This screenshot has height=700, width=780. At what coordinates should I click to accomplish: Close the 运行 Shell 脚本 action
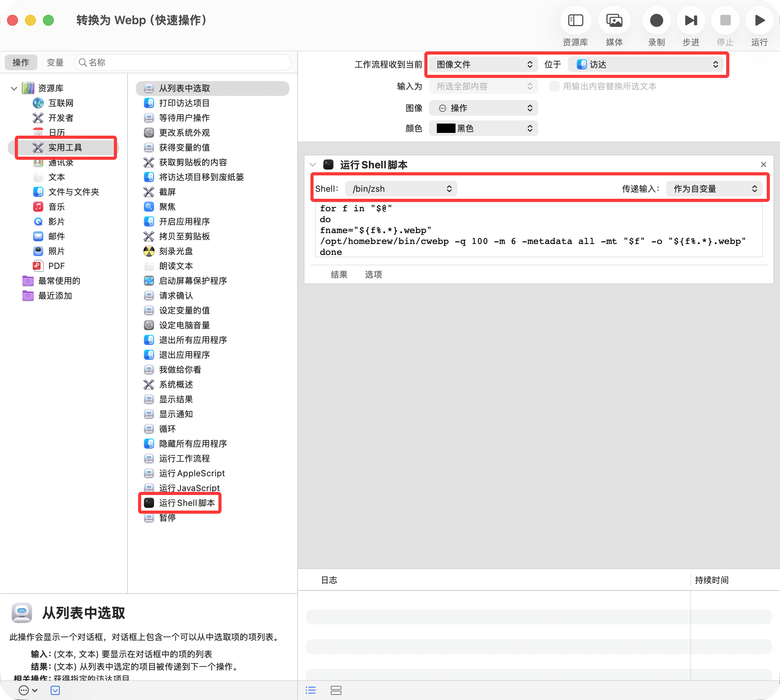762,164
